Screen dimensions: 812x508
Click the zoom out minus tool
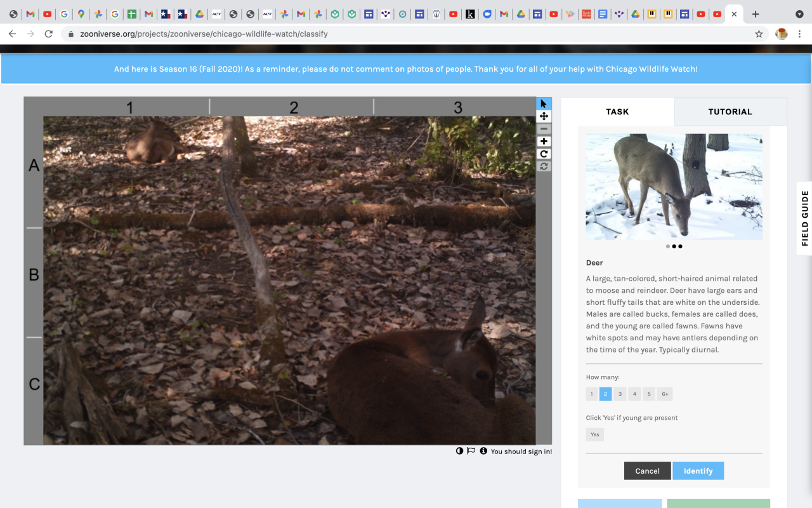544,129
